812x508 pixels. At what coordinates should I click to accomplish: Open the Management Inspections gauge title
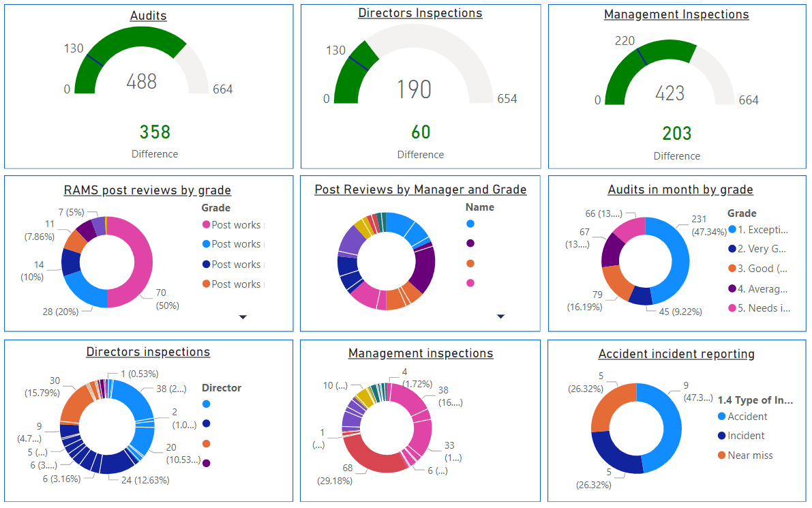coord(676,14)
